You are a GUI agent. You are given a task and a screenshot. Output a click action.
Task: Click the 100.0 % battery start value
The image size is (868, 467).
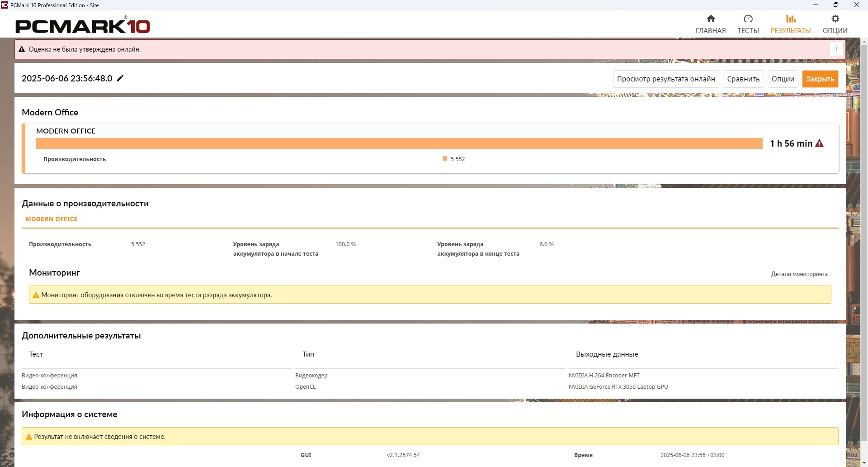point(345,244)
